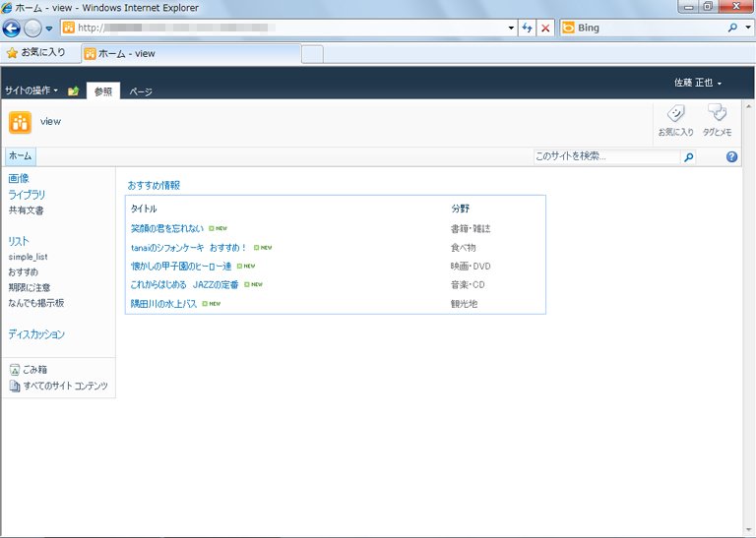Open the お気に入り favorites star button
The height and width of the screenshot is (538, 756).
[x=36, y=52]
